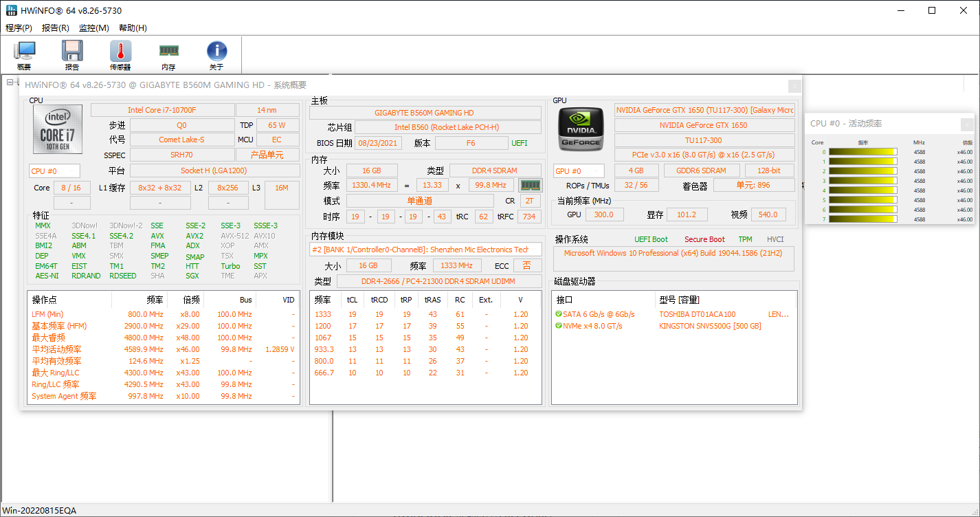The image size is (980, 517).
Task: Open the 关于 info toolbar icon
Action: click(216, 56)
